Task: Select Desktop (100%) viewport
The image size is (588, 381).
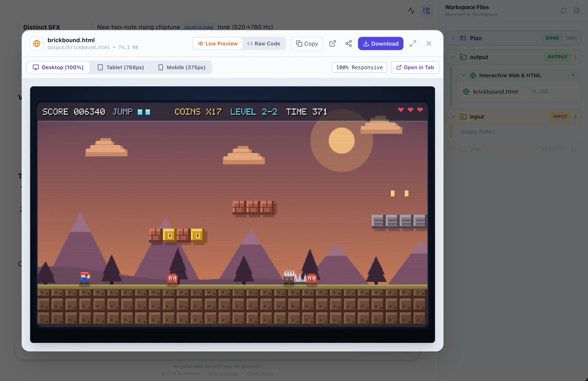Action: tap(58, 67)
